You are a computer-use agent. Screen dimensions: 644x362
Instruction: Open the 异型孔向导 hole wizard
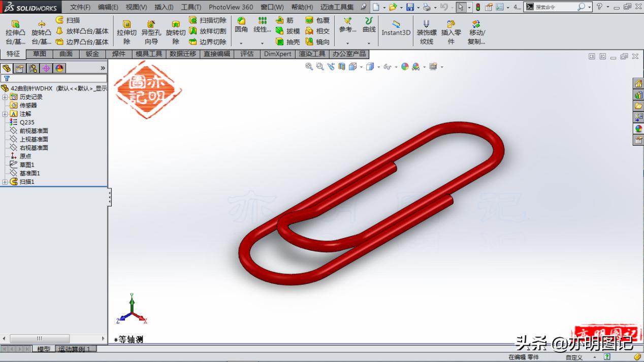coord(151,30)
